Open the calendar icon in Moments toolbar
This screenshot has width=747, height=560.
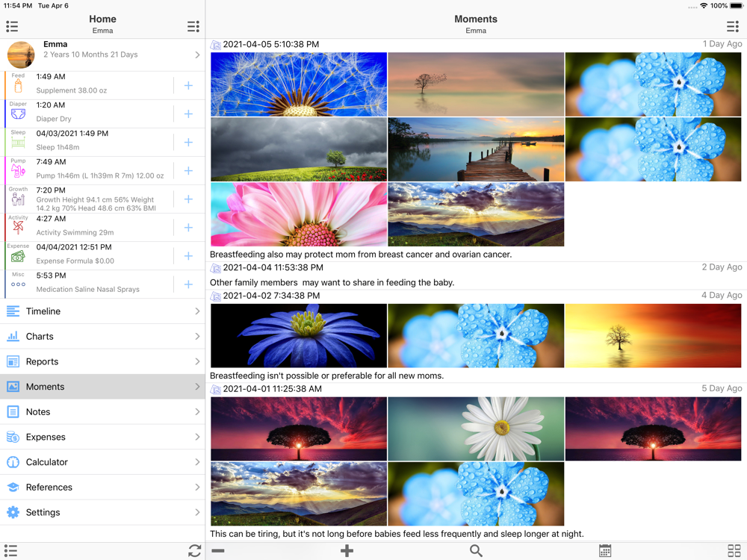pos(605,551)
